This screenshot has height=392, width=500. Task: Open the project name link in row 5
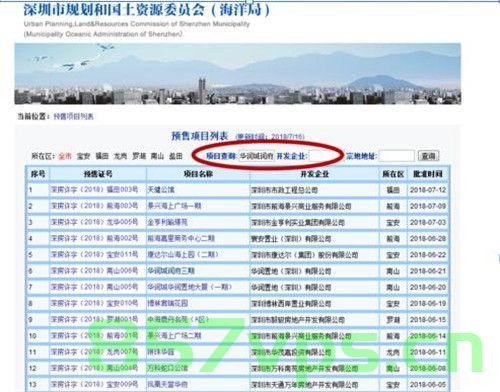coord(183,255)
